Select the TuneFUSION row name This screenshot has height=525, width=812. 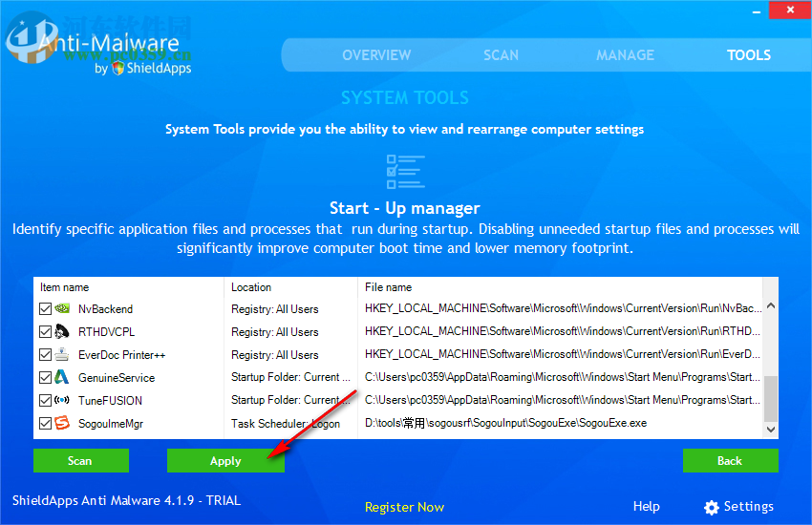click(x=110, y=400)
